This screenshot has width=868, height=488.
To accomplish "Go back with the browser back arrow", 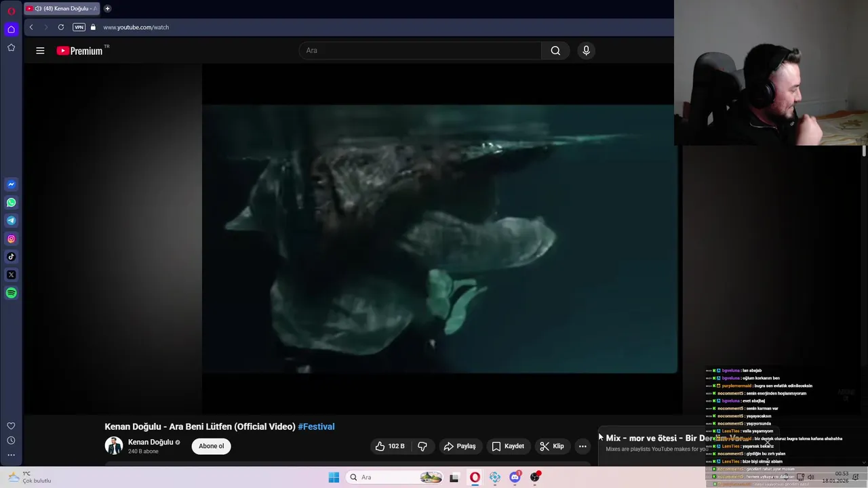I will click(31, 27).
